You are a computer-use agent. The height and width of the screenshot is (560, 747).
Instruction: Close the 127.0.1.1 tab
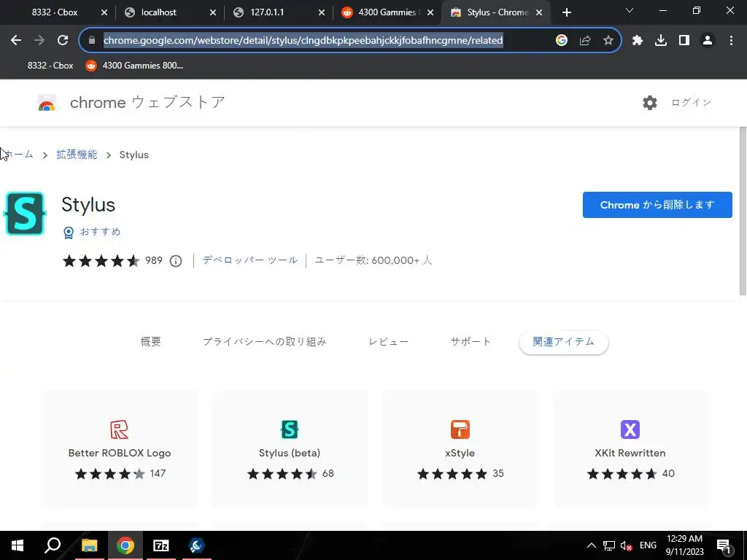[x=322, y=13]
